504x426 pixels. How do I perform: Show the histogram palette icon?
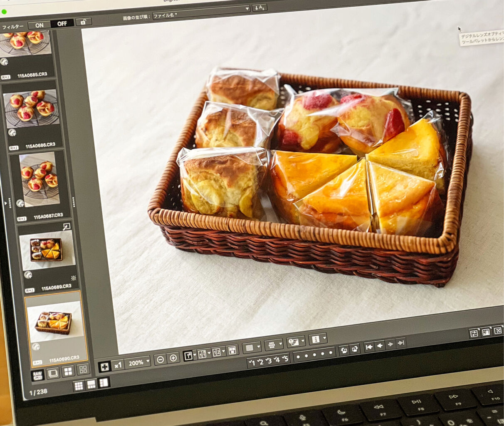point(486,332)
